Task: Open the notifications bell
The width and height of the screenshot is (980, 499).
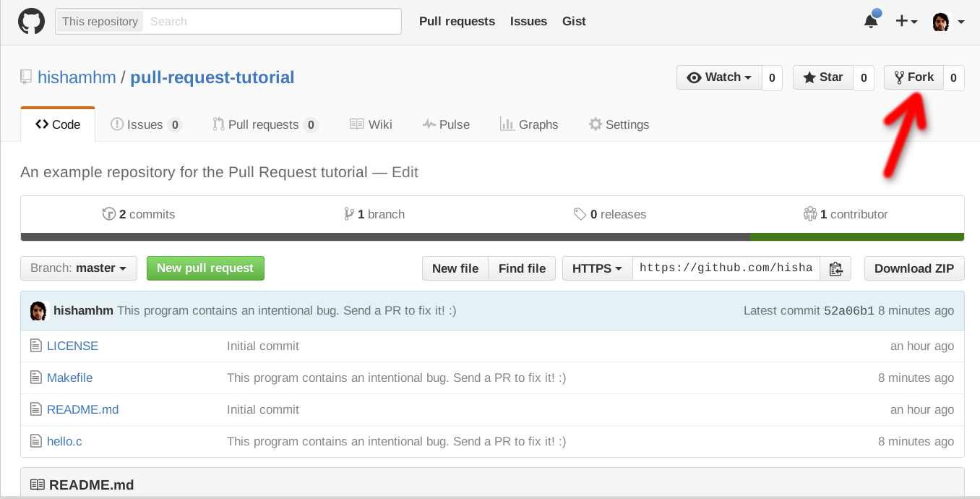Action: coord(871,22)
